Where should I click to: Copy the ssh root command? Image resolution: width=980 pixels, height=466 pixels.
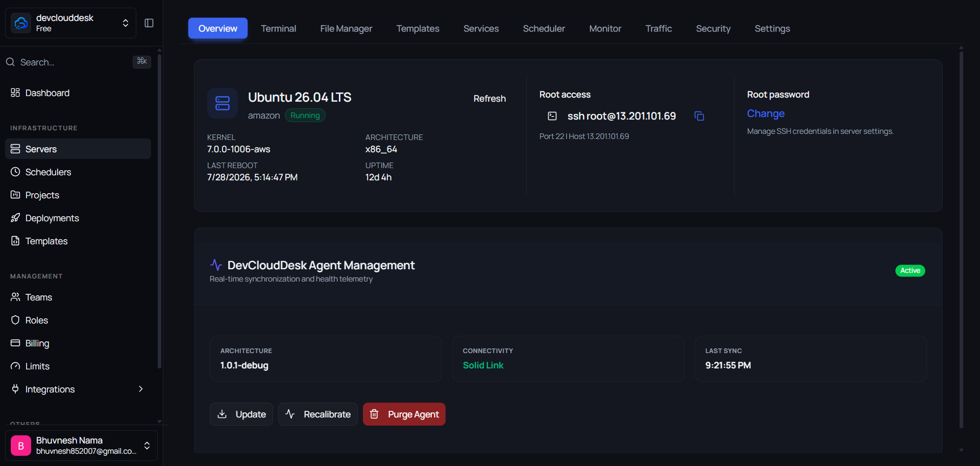(x=699, y=116)
